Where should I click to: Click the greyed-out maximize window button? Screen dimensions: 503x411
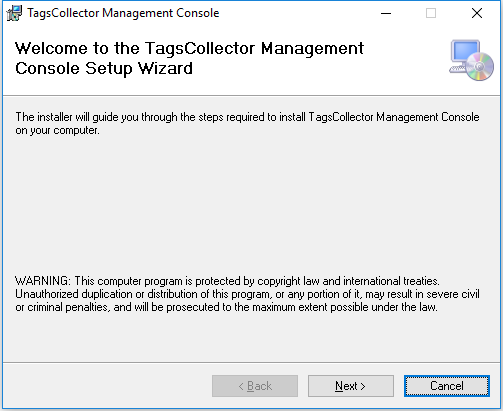point(431,13)
